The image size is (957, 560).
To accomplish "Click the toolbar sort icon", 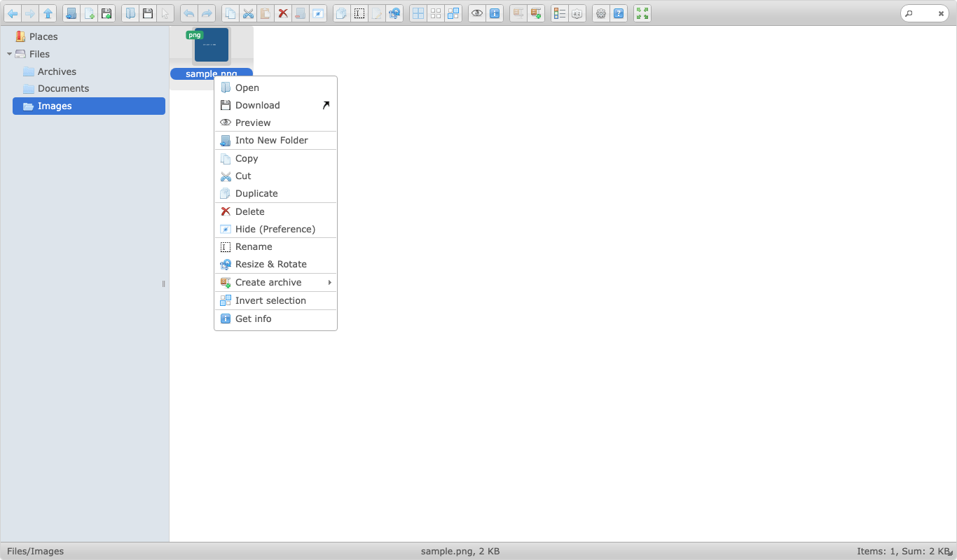I will 577,13.
